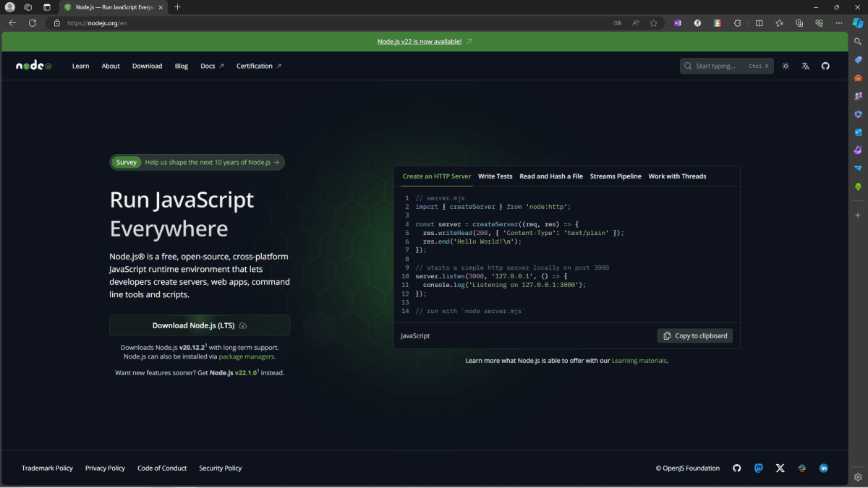The image size is (868, 488).
Task: Click the sidebar search icon
Action: [x=858, y=42]
